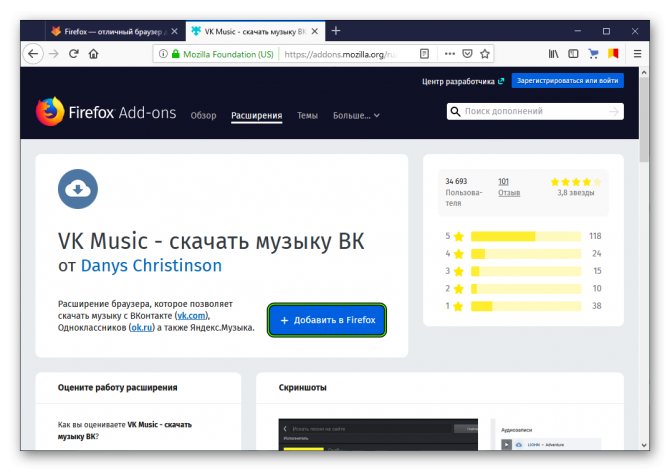Close the Firefox browser tab

coord(174,31)
